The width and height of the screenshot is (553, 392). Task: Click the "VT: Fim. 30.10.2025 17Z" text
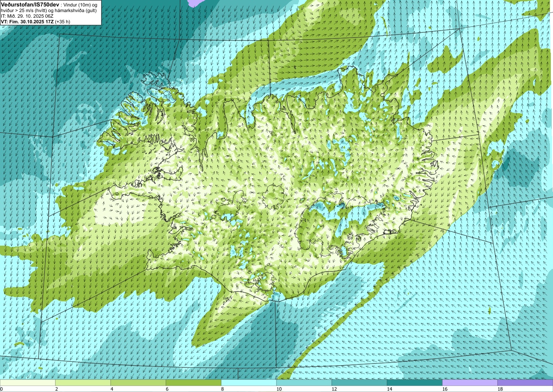point(27,22)
